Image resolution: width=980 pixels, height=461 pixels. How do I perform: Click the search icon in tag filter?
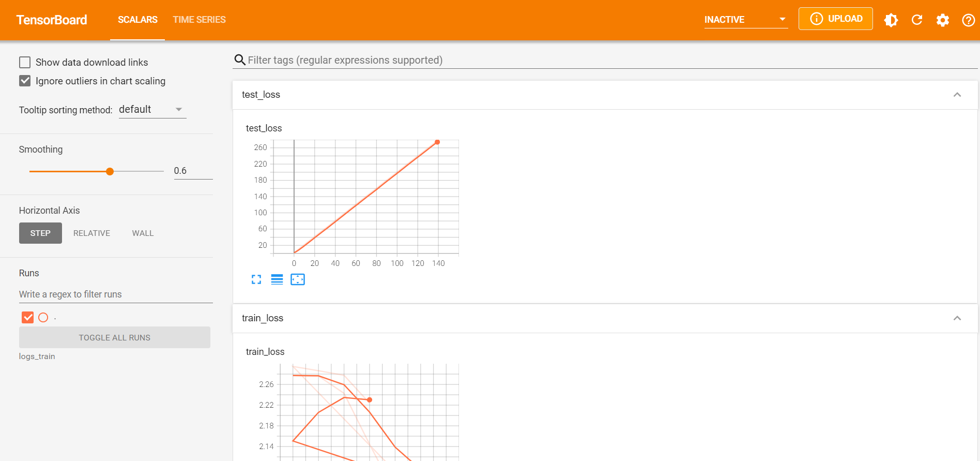point(240,60)
